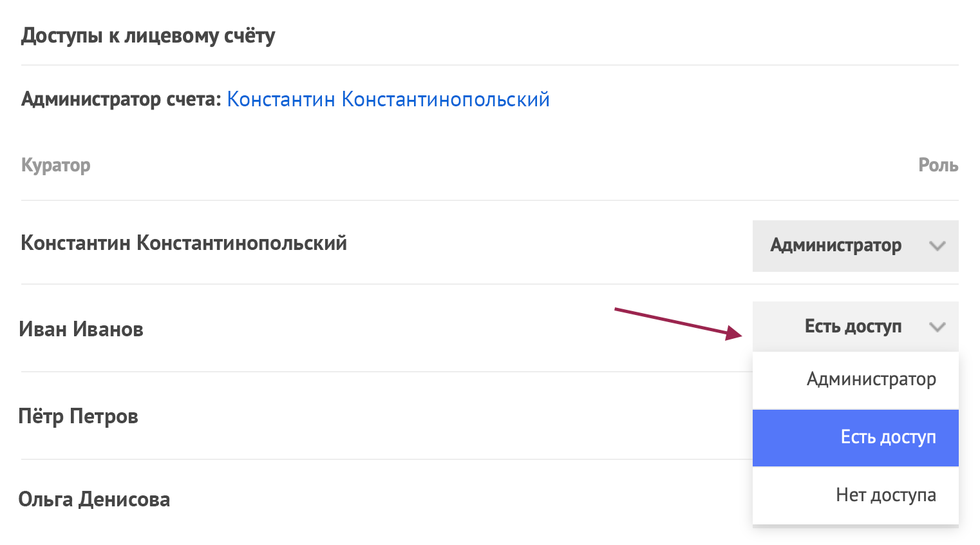Choose Администратор in the open role list
The image size is (980, 545).
pos(871,379)
